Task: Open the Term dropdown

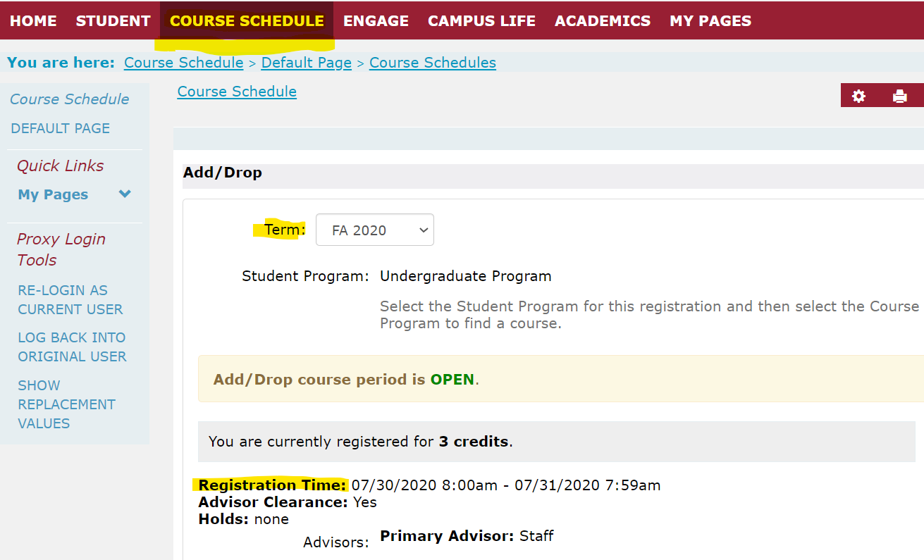Action: (375, 230)
